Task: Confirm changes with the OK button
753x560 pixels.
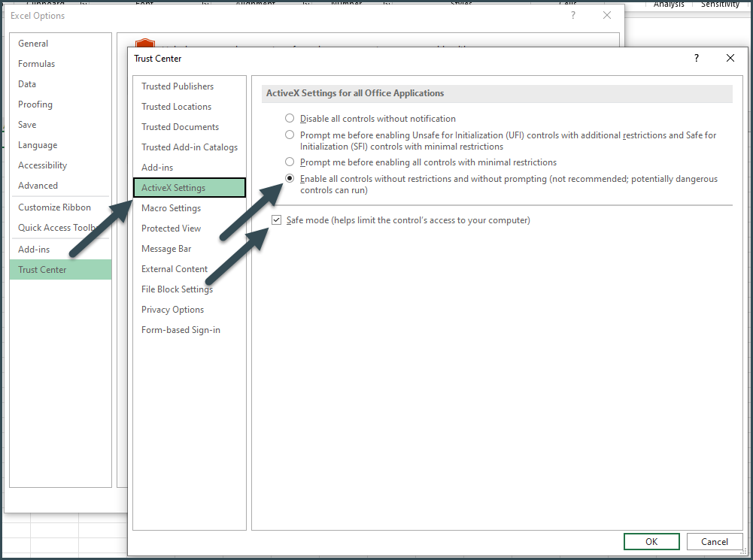Action: coord(651,541)
